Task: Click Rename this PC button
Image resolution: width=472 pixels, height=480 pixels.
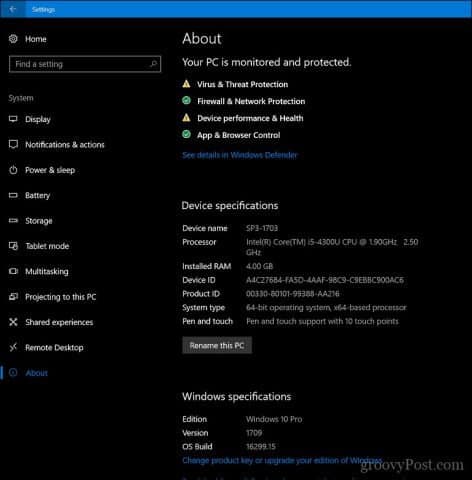Action: pos(217,345)
